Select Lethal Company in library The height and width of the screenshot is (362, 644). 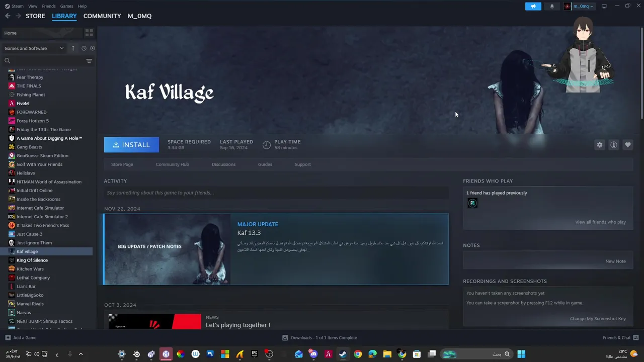tap(33, 278)
